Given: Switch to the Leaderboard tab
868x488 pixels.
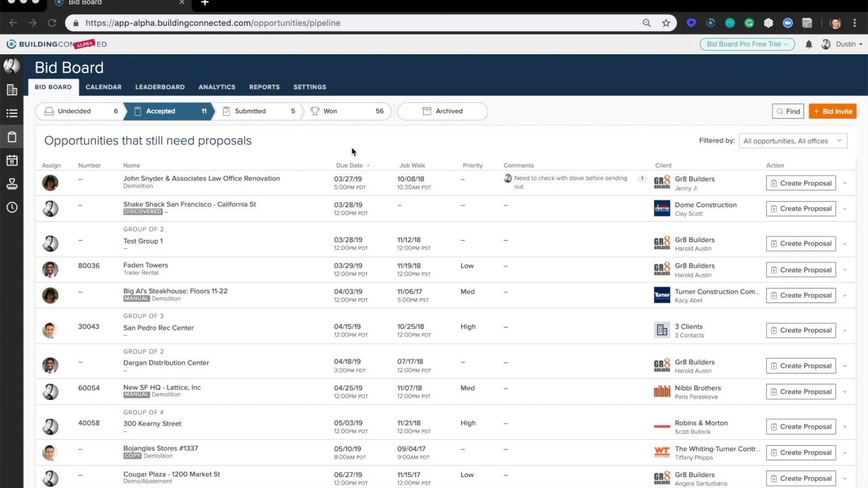Looking at the screenshot, I should (159, 87).
